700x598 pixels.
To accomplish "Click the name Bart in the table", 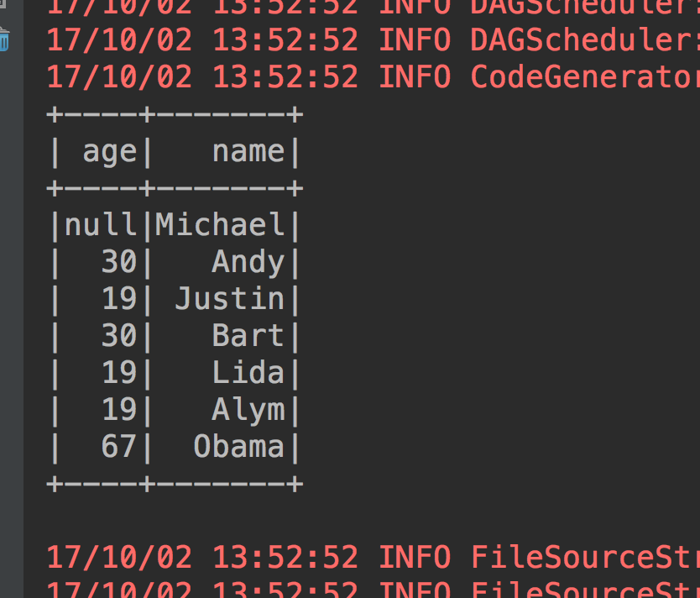I will coord(248,336).
